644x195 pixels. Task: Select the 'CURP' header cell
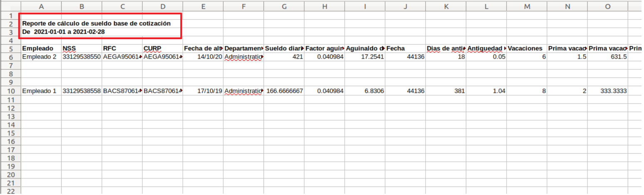(162, 49)
